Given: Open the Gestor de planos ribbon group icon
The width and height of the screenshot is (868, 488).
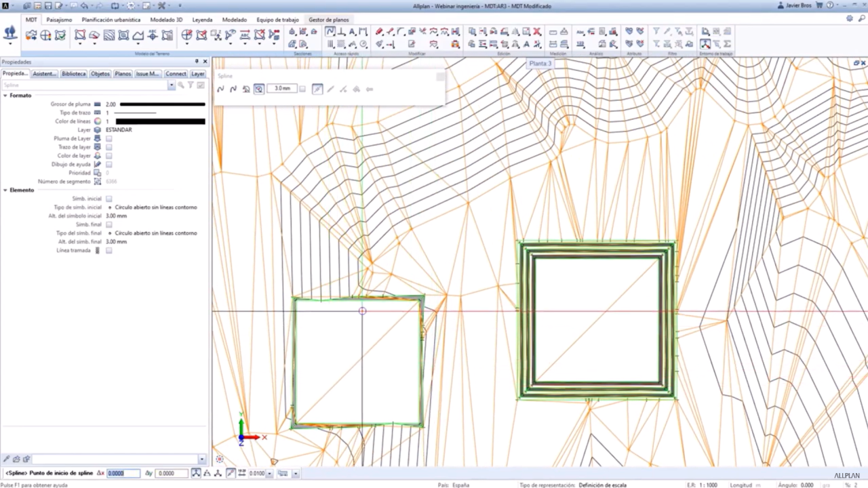Looking at the screenshot, I should pyautogui.click(x=329, y=20).
